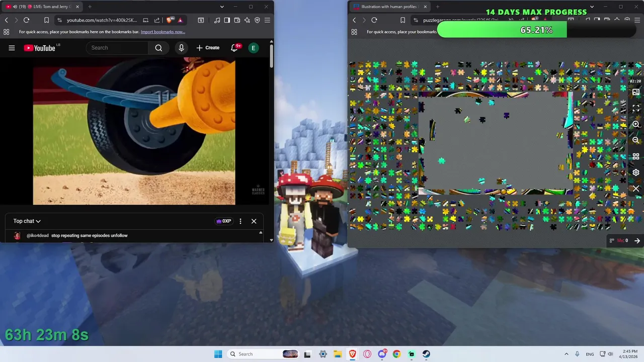Toggle fullscreen in the puzzle sidebar
The width and height of the screenshot is (644, 362).
pos(636,108)
